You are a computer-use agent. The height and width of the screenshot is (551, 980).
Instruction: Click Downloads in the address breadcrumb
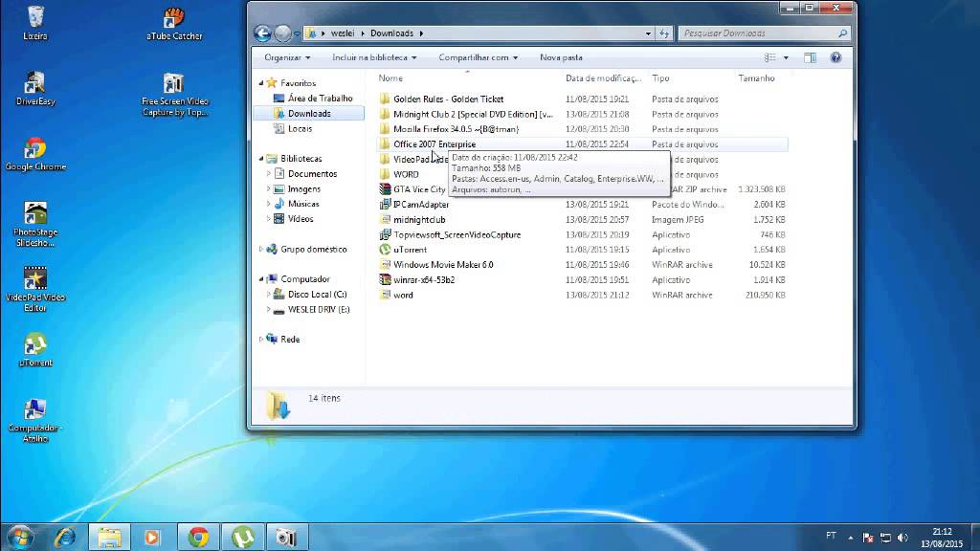point(391,33)
